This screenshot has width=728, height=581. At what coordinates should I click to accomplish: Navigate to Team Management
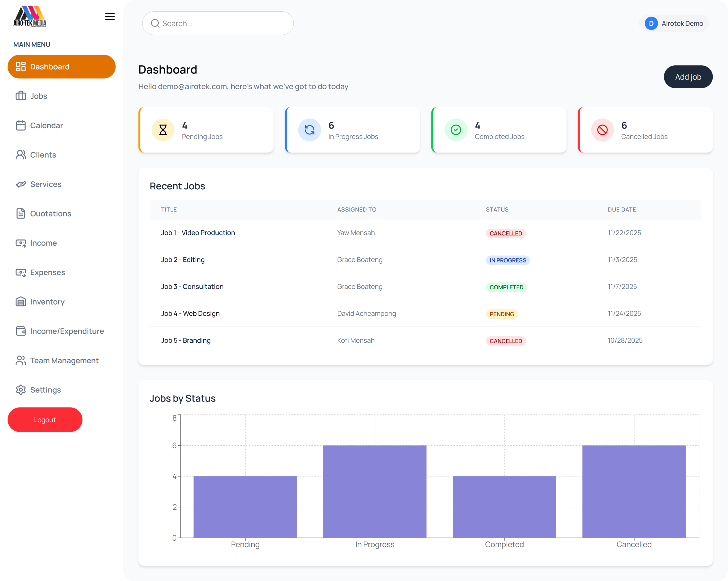click(x=64, y=361)
